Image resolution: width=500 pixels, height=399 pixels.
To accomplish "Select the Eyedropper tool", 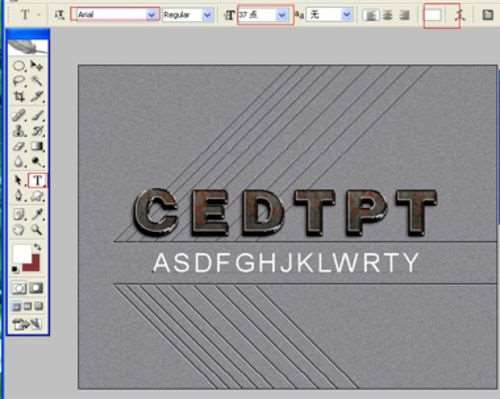I will tap(37, 214).
